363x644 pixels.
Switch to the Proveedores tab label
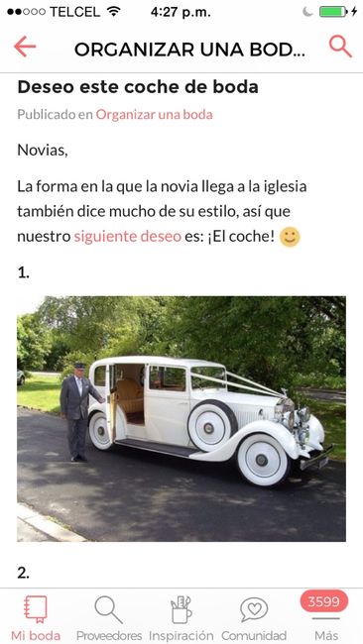click(x=109, y=636)
